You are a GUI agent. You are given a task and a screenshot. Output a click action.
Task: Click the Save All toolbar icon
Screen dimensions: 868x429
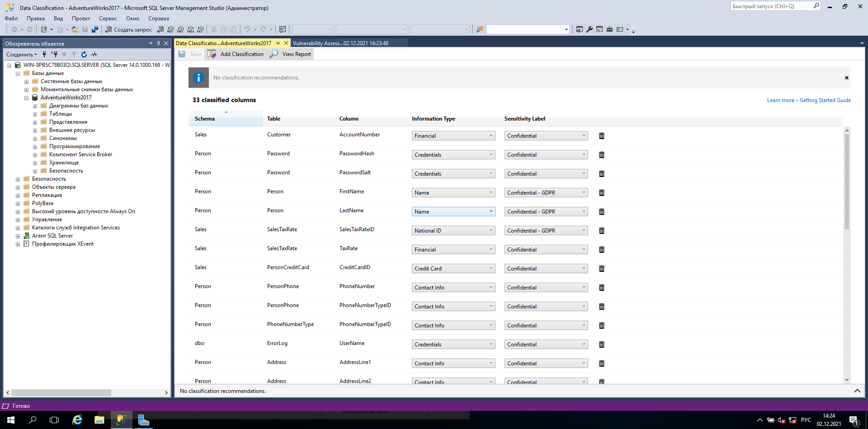[95, 29]
